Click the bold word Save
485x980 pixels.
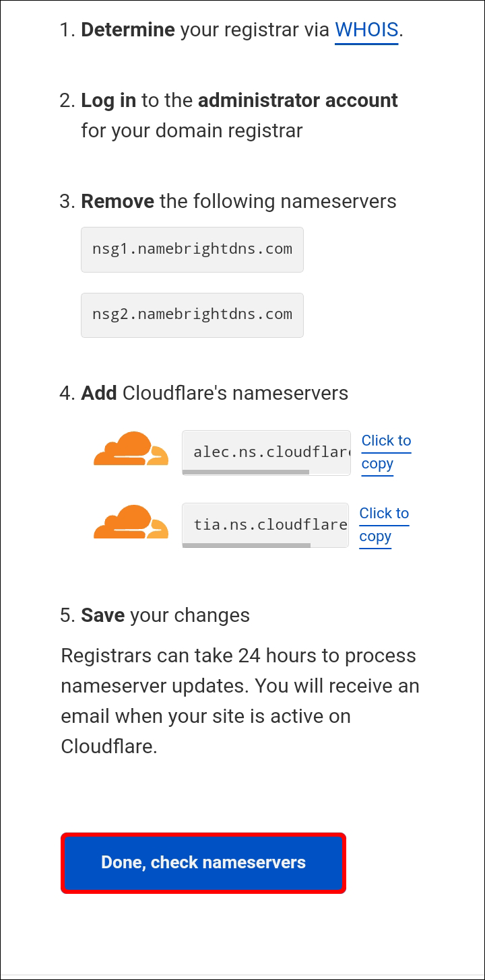(x=103, y=615)
